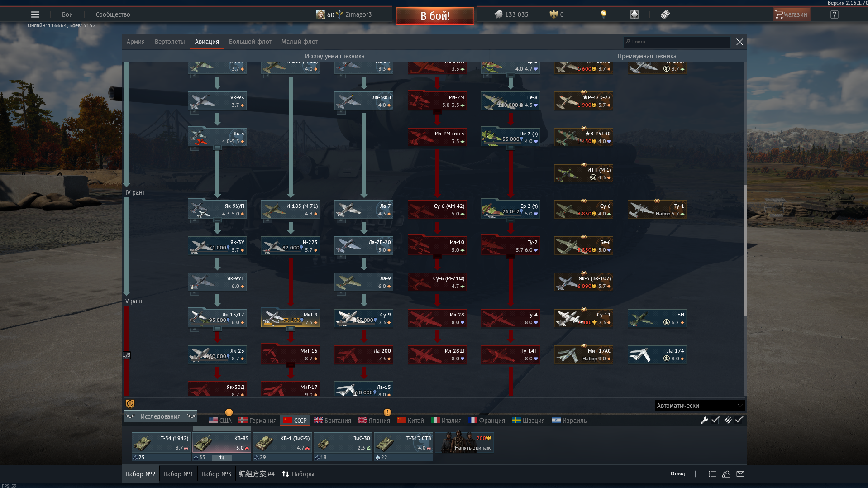Open the warbonds diamond icon
Image resolution: width=868 pixels, height=488 pixels.
pyautogui.click(x=634, y=14)
